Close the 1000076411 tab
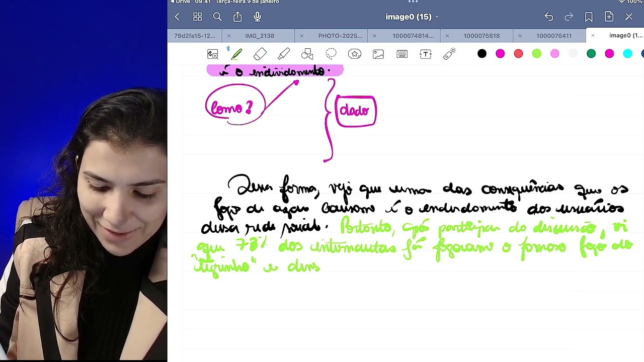 pos(520,36)
